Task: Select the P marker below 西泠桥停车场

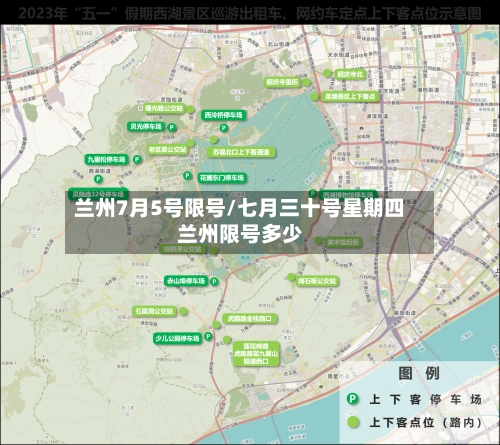Action: [224, 128]
